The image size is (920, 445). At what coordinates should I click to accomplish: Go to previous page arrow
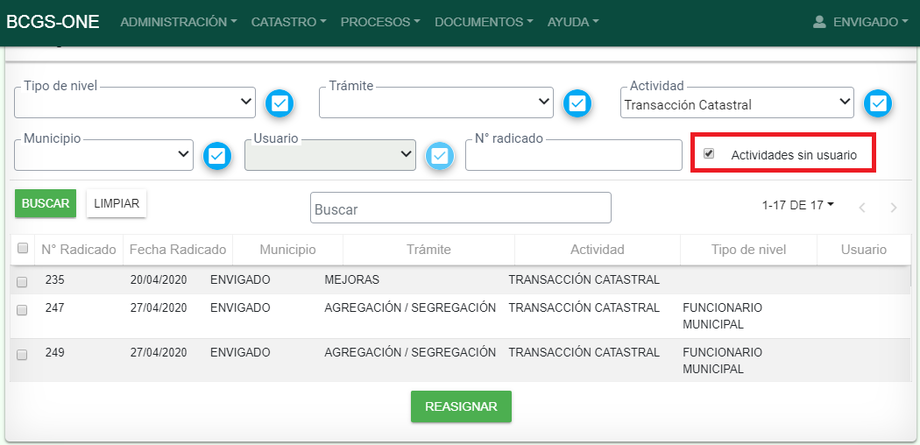[861, 207]
